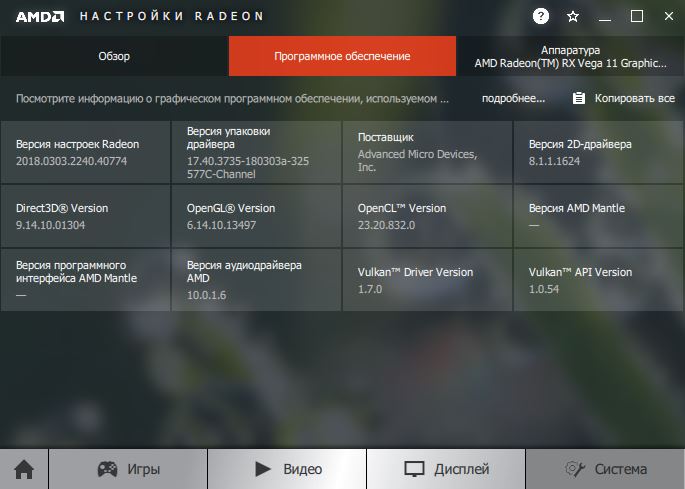Select the OpenCL Version tile
Image resolution: width=685 pixels, height=489 pixels.
[x=427, y=216]
